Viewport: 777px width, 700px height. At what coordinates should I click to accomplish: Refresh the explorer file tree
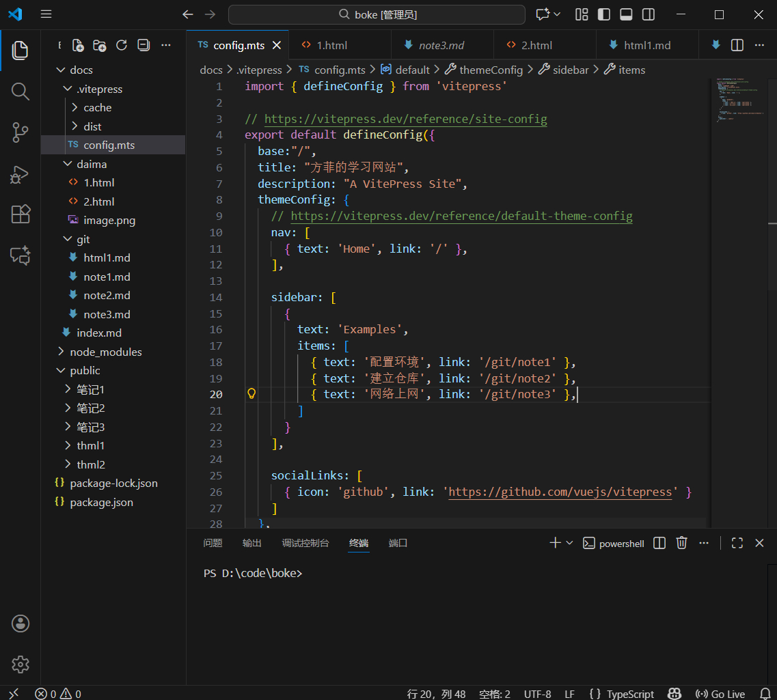(122, 45)
